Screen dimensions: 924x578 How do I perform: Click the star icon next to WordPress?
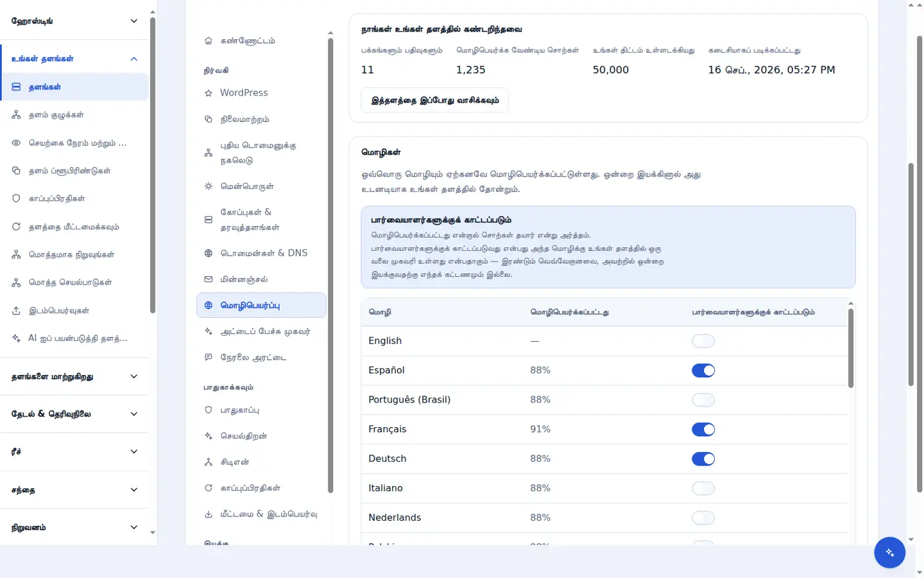[209, 93]
